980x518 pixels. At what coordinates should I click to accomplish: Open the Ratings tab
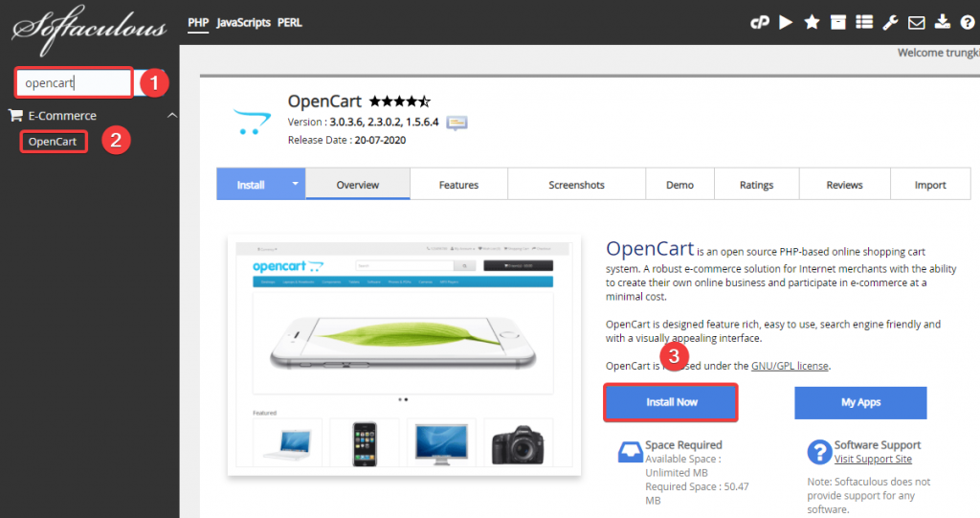point(756,185)
